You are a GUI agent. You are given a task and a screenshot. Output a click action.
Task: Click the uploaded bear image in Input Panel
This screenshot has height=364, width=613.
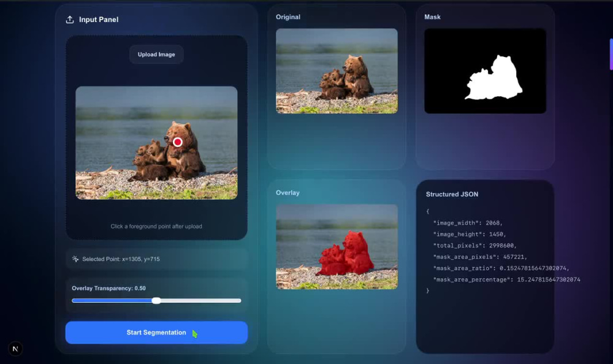156,143
